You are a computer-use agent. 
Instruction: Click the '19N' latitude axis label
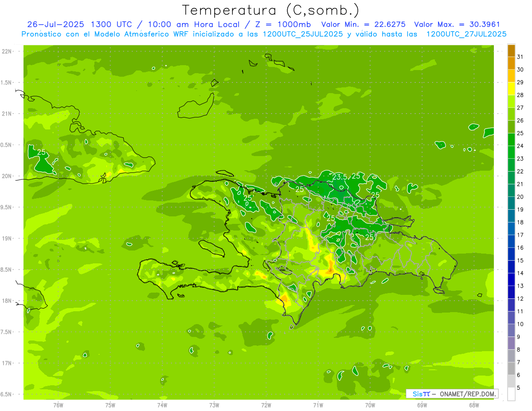click(6, 238)
